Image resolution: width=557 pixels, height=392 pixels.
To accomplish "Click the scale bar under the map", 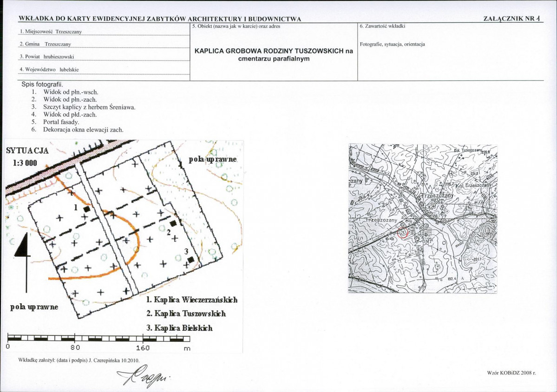I will 99,338.
